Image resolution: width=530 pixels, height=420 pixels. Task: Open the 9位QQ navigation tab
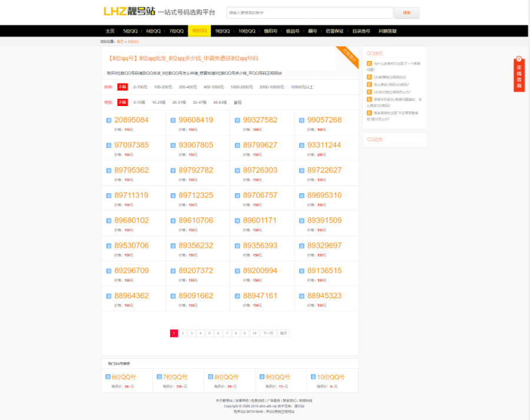coord(222,31)
